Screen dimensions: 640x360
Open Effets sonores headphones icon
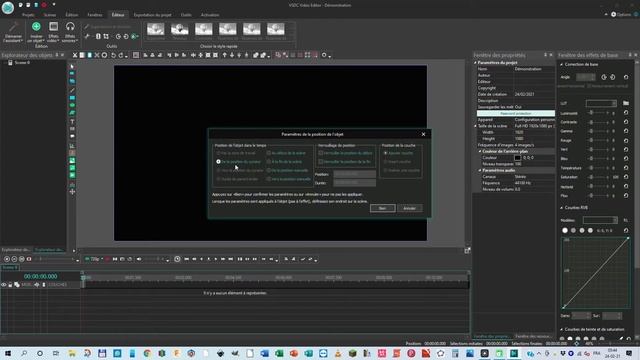coord(70,27)
